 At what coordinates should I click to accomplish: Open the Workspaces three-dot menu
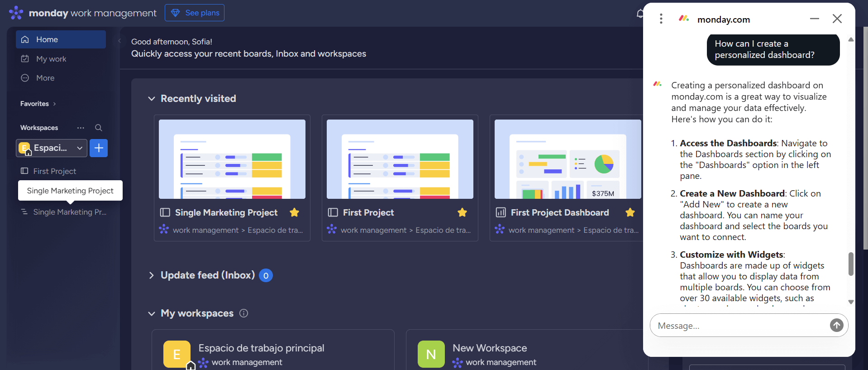pos(81,128)
